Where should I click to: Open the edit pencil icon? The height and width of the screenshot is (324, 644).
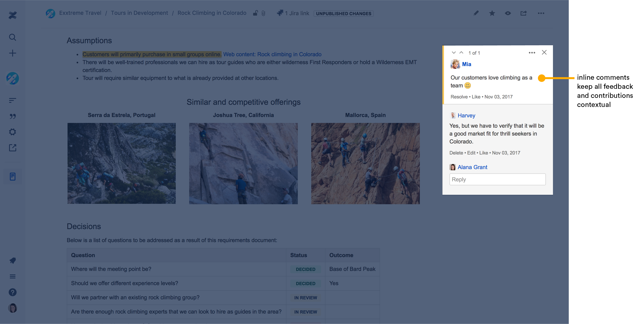pyautogui.click(x=476, y=13)
